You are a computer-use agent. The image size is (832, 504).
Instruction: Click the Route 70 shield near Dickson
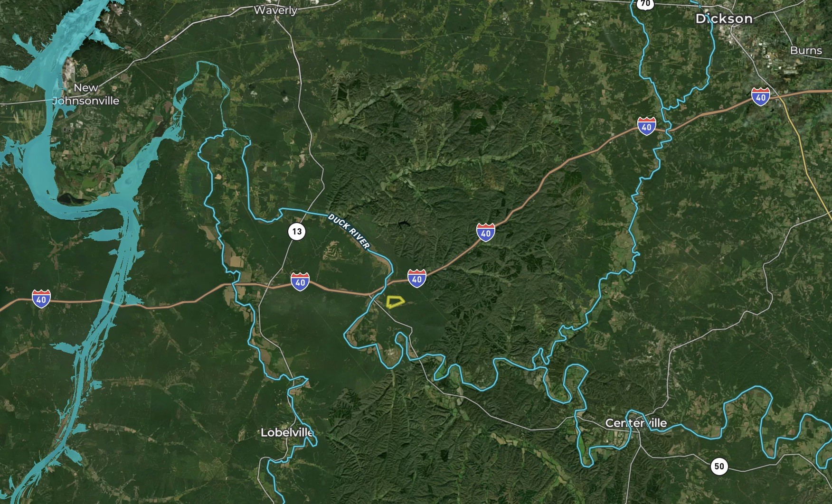click(x=645, y=3)
